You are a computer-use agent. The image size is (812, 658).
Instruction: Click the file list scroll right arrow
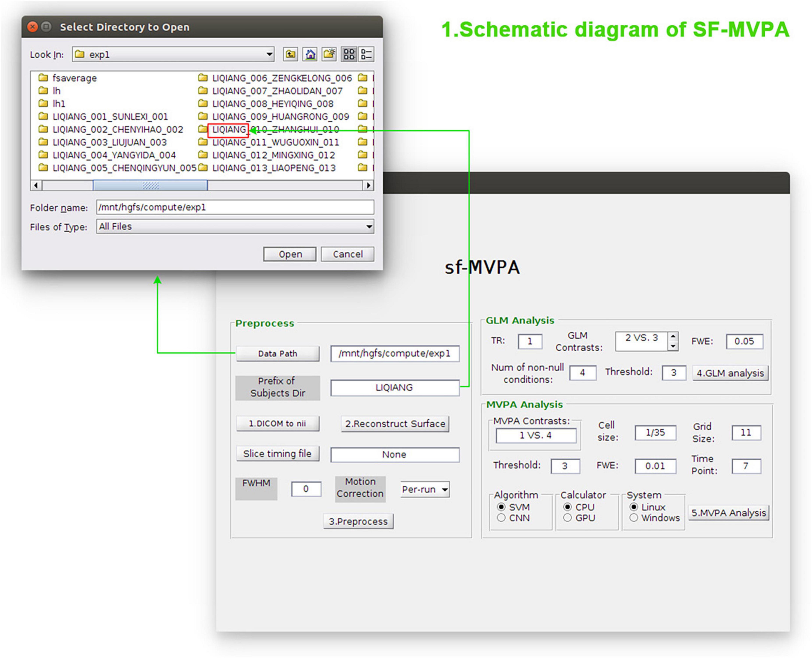point(368,185)
